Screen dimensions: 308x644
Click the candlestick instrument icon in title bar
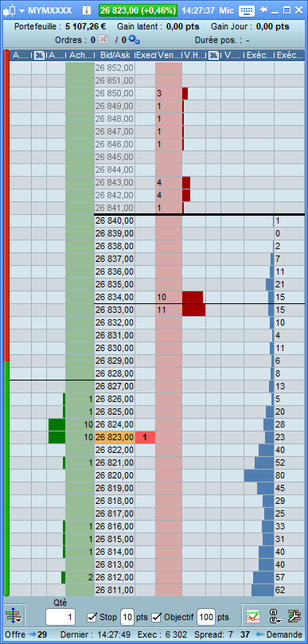10,10
